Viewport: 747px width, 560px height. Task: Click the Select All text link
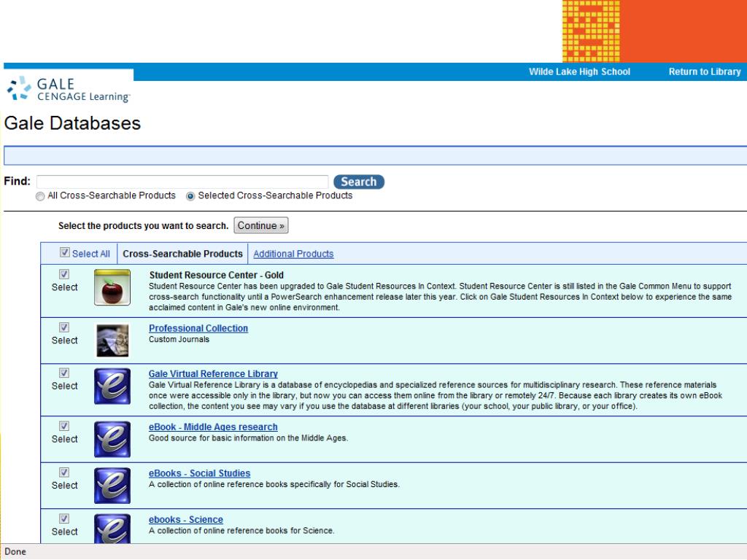[x=91, y=254]
